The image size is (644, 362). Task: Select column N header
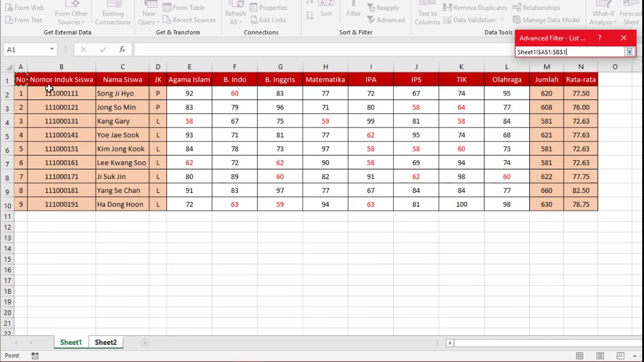pyautogui.click(x=581, y=67)
